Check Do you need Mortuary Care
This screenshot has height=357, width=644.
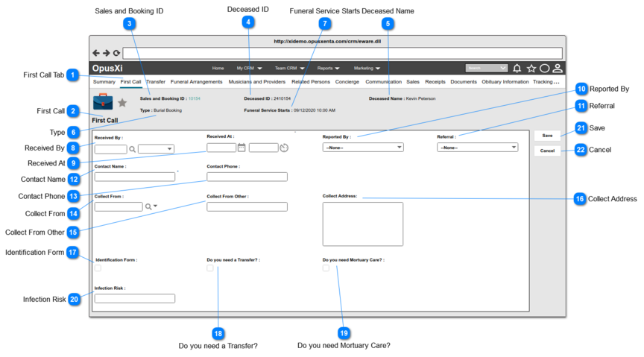[326, 268]
